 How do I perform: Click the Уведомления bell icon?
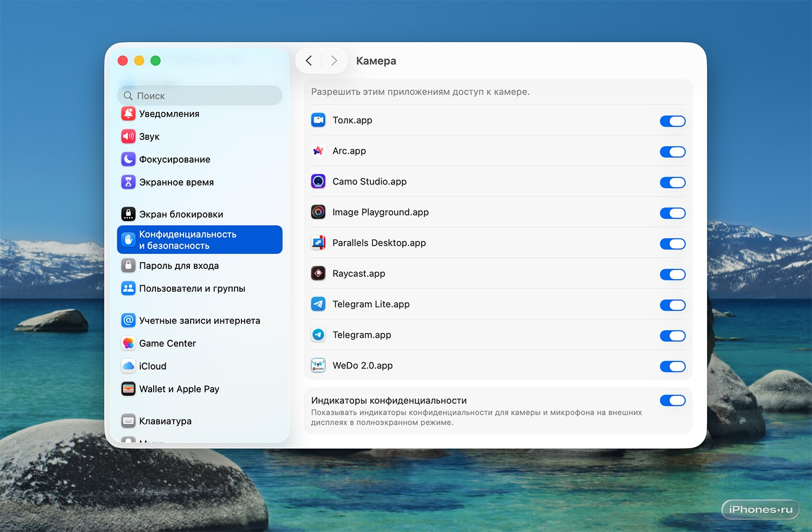(x=128, y=114)
